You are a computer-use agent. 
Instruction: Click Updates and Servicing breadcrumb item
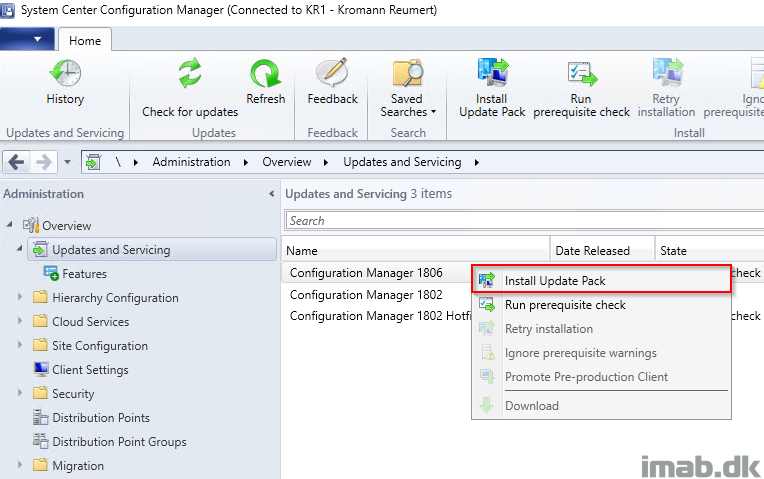click(x=402, y=162)
